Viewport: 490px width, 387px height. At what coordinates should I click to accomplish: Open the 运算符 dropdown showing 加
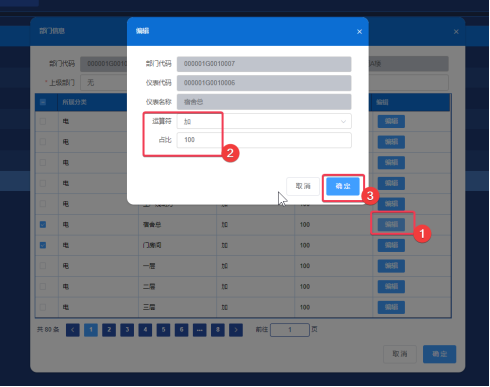click(264, 121)
